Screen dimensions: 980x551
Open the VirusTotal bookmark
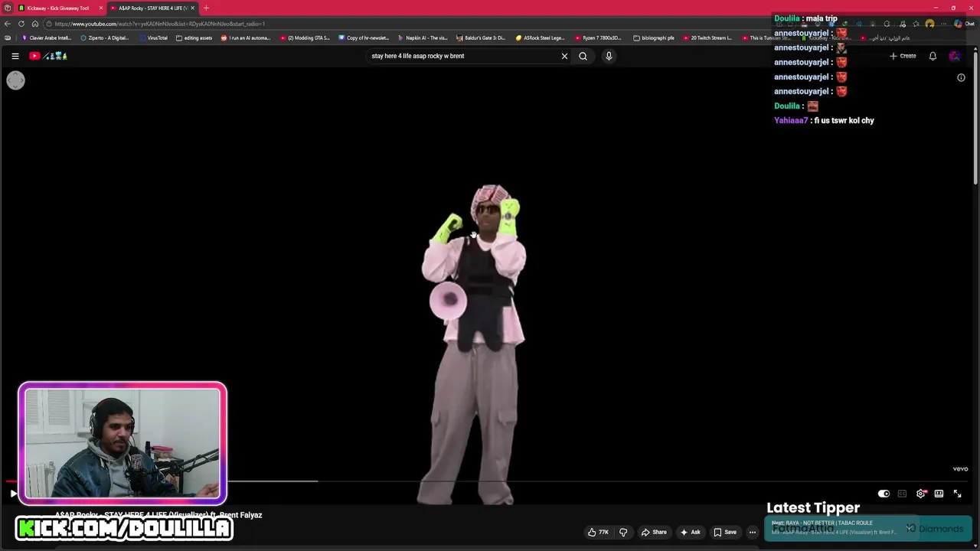[x=153, y=37]
